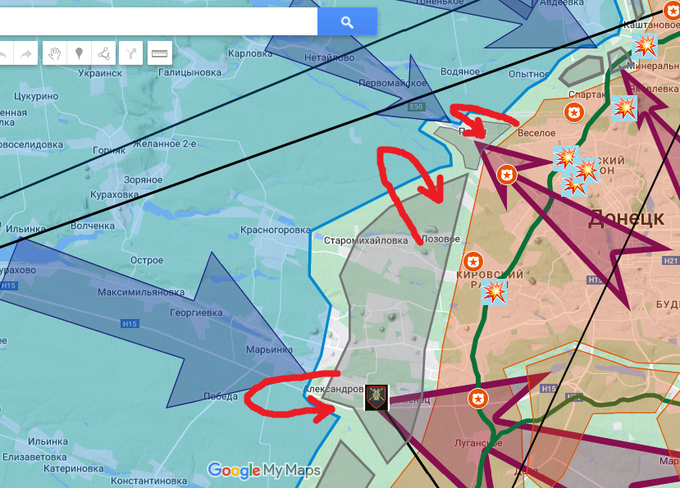This screenshot has width=680, height=488.
Task: Click the Опытное label
Action: point(529,74)
